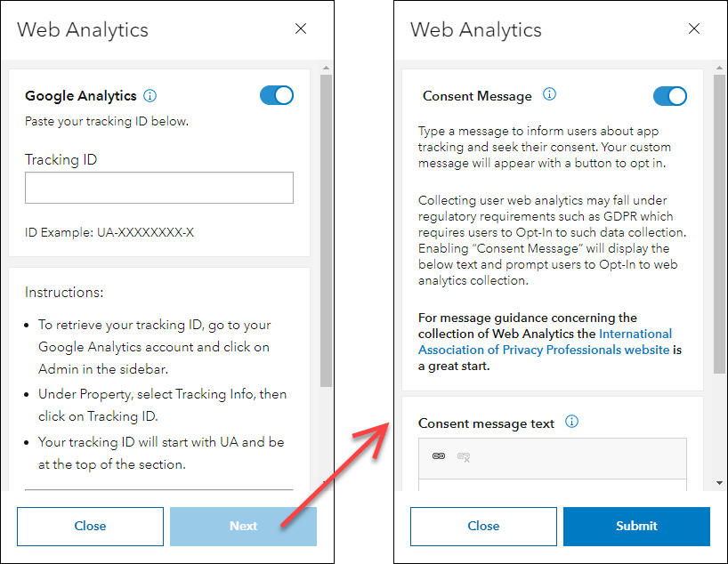Click the Google Analytics info icon
The height and width of the screenshot is (564, 728).
(150, 96)
